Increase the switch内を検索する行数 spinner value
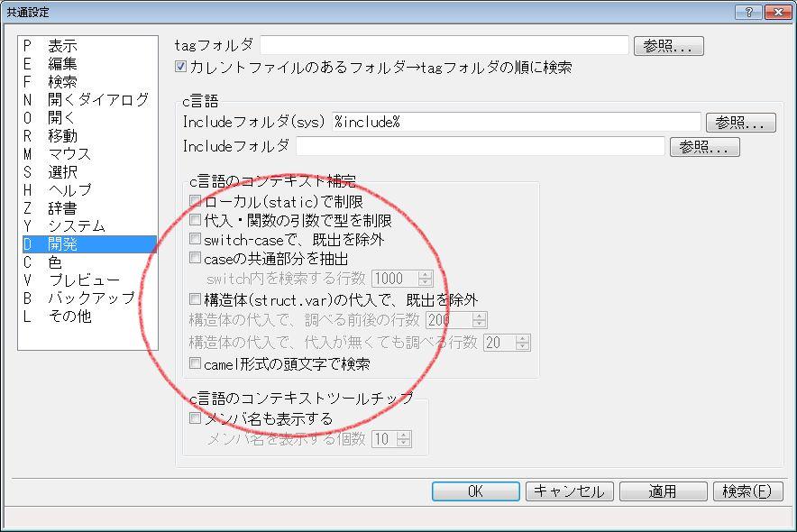The width and height of the screenshot is (797, 532). pos(426,275)
